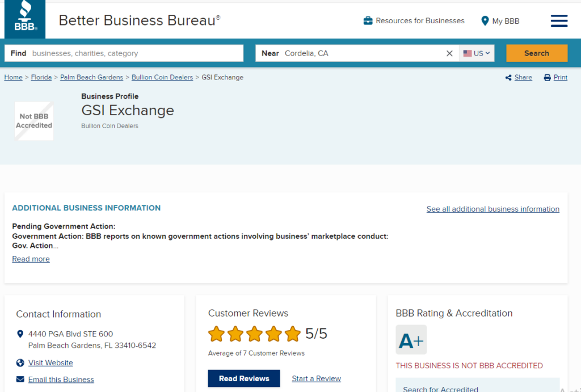Image resolution: width=581 pixels, height=392 pixels.
Task: Click the first gold review star
Action: 216,334
